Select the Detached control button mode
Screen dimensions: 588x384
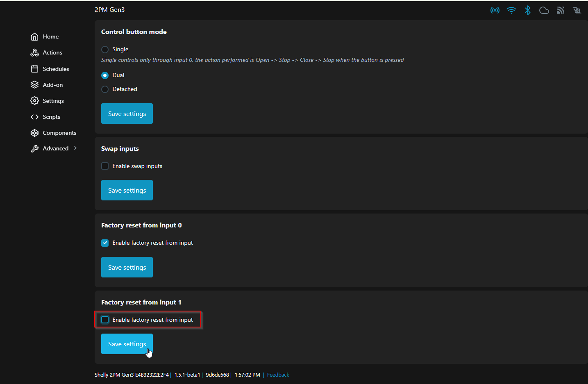[105, 89]
